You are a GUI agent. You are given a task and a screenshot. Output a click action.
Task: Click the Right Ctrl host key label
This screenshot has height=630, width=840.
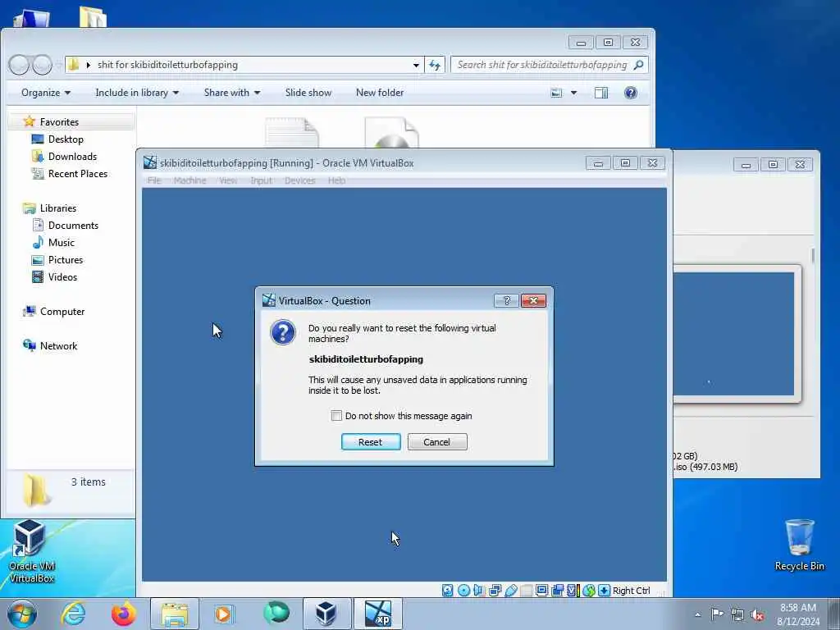(631, 591)
